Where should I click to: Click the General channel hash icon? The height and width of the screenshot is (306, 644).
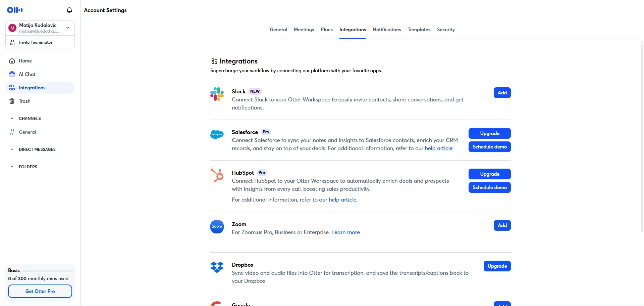point(12,132)
